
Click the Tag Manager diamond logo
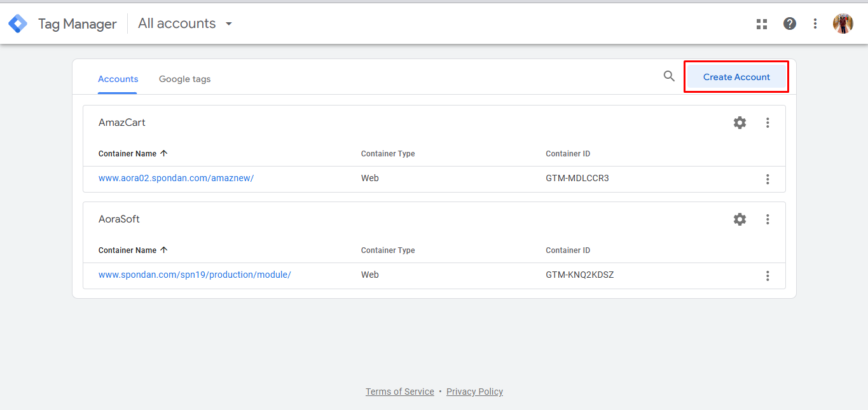click(18, 24)
